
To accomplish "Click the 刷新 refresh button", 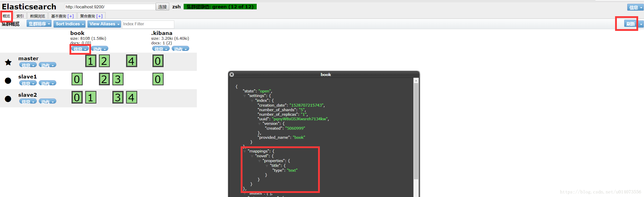I will (x=631, y=24).
